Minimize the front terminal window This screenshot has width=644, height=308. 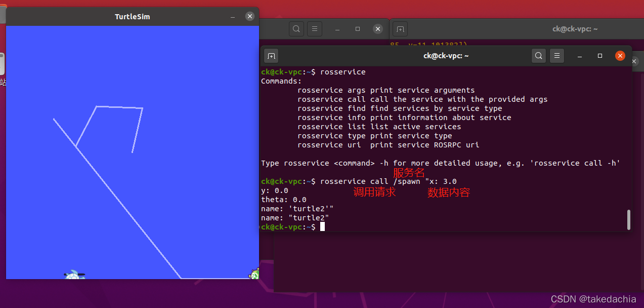point(580,56)
